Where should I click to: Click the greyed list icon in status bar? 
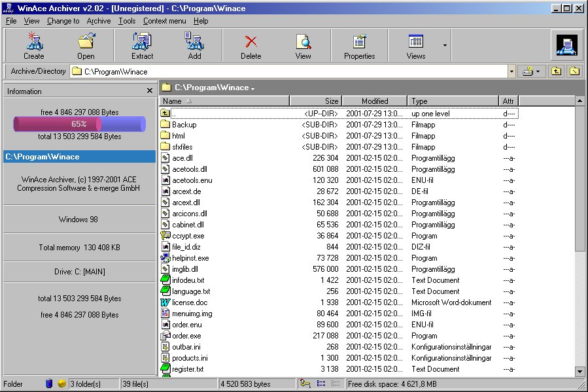336,384
